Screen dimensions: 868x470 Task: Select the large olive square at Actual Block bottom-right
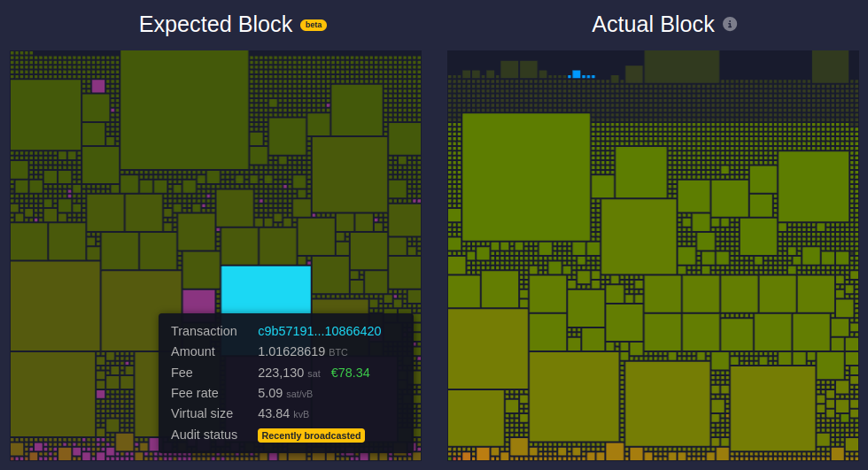click(x=772, y=408)
